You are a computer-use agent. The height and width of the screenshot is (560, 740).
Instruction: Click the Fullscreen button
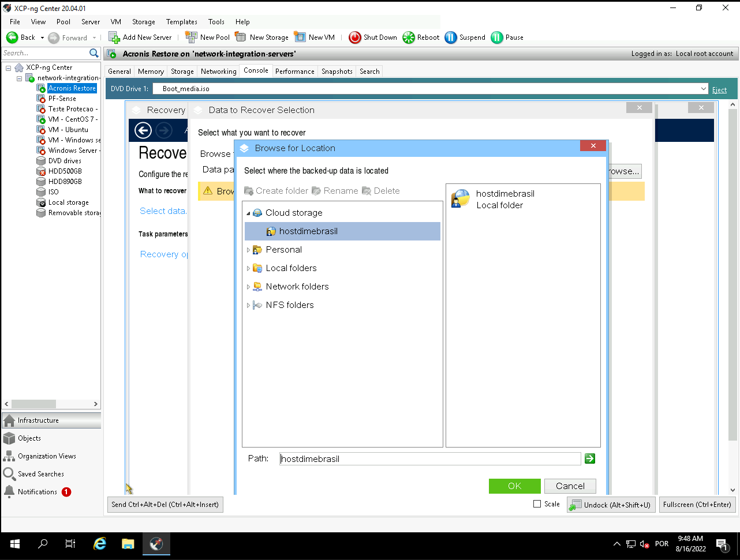(697, 505)
